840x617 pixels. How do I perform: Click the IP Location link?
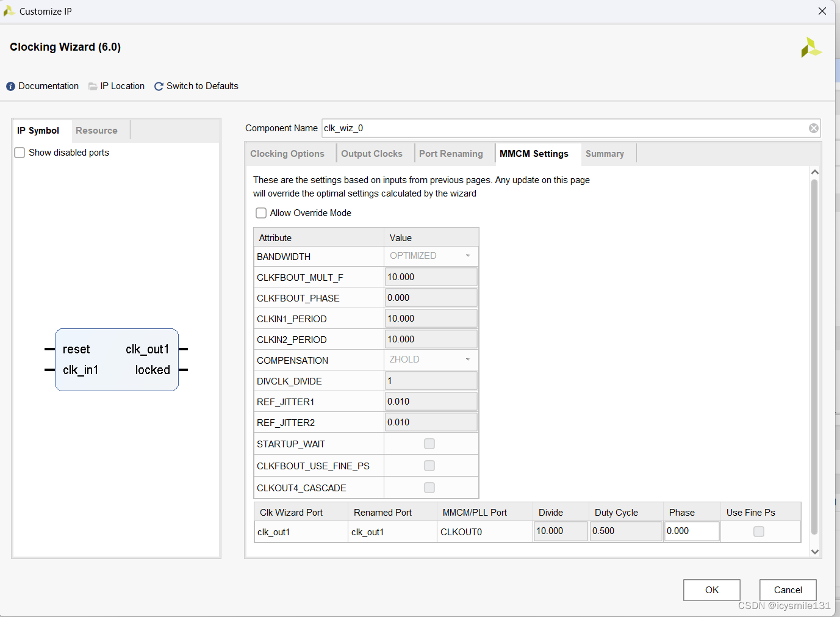coord(123,86)
